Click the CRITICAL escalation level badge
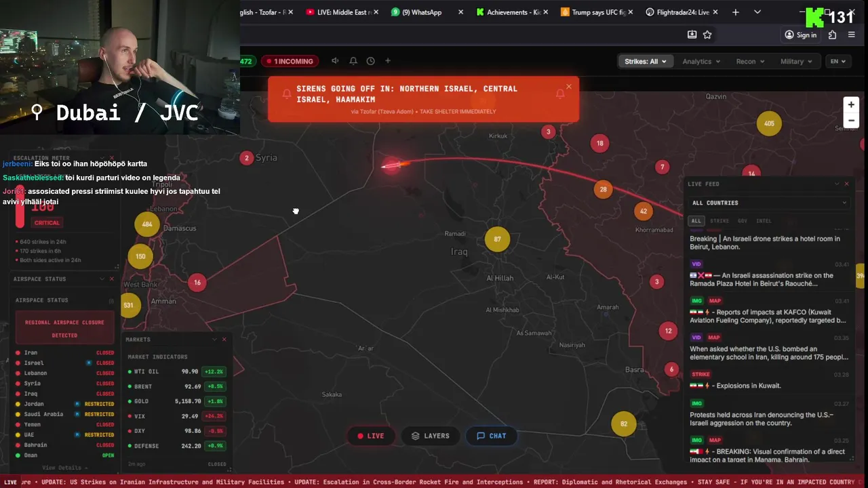This screenshot has width=868, height=488. 47,222
